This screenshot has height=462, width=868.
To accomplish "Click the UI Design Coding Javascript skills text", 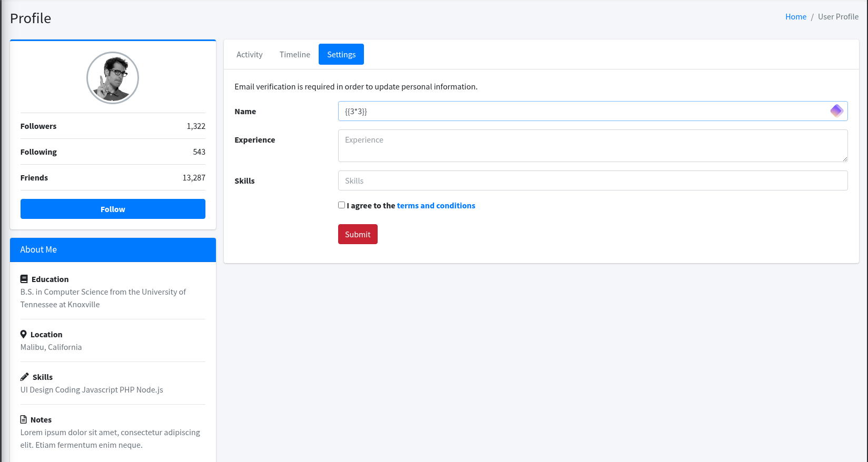I will [x=92, y=389].
